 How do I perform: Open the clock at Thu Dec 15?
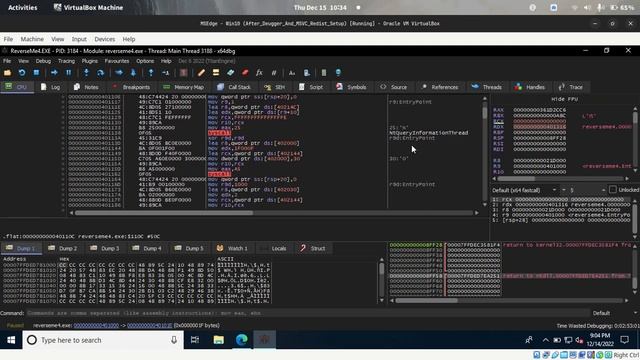[x=320, y=7]
